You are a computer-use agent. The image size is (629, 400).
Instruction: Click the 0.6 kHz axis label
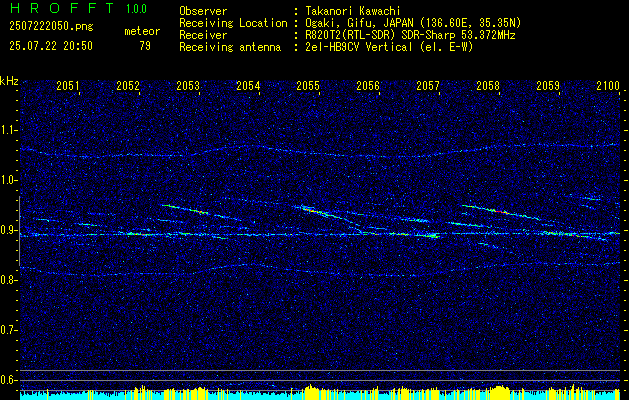click(x=8, y=380)
